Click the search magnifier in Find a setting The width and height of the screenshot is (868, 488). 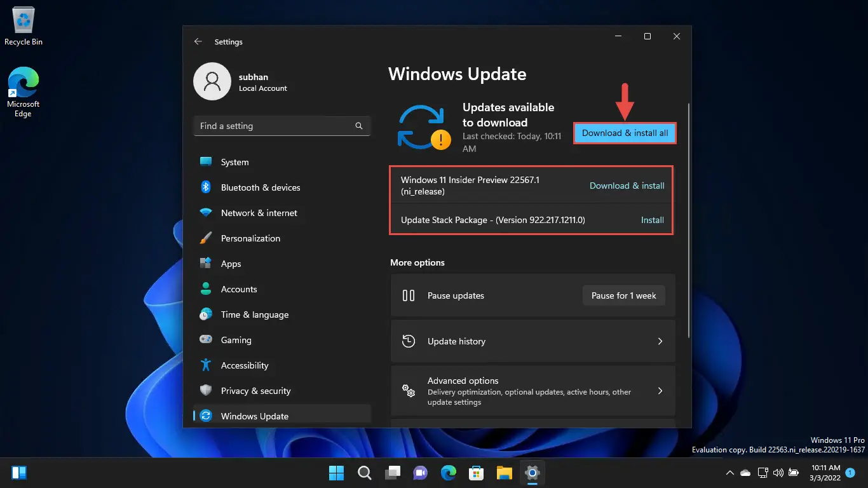pos(359,126)
